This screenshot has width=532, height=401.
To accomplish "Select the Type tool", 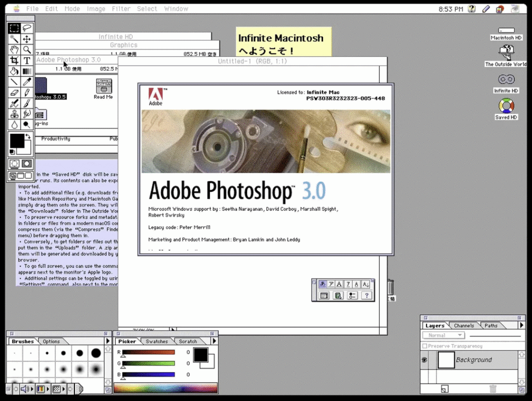I will point(27,60).
